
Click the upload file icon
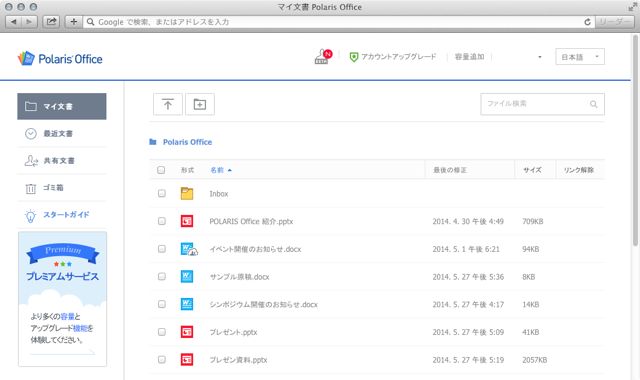click(x=168, y=104)
